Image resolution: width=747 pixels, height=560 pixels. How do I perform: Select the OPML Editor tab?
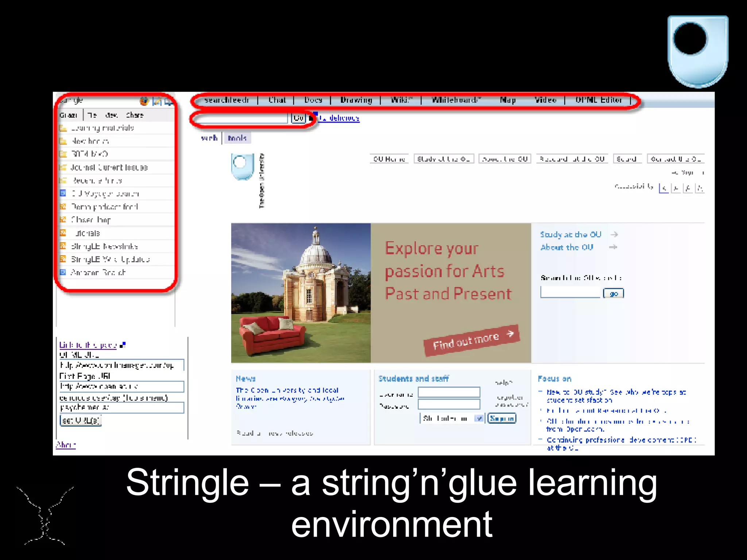tap(598, 100)
